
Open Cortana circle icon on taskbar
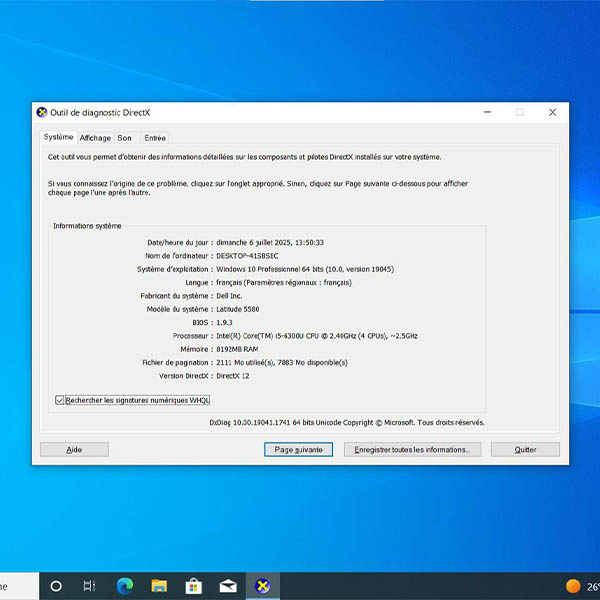pos(56,586)
